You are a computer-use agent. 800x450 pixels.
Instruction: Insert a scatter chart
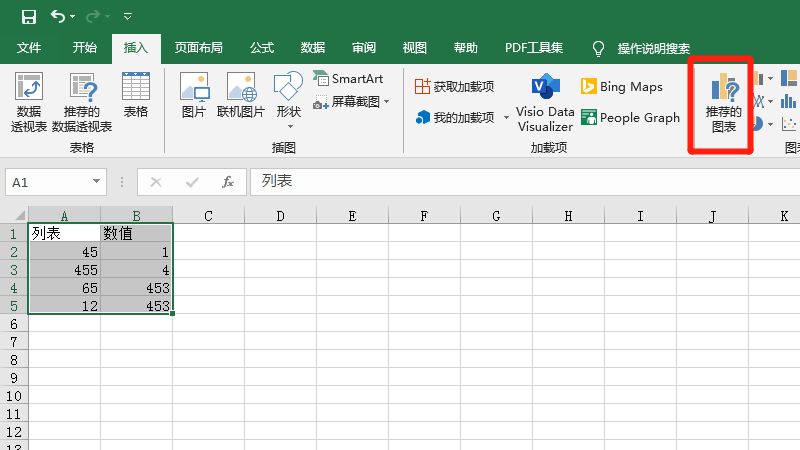(790, 124)
